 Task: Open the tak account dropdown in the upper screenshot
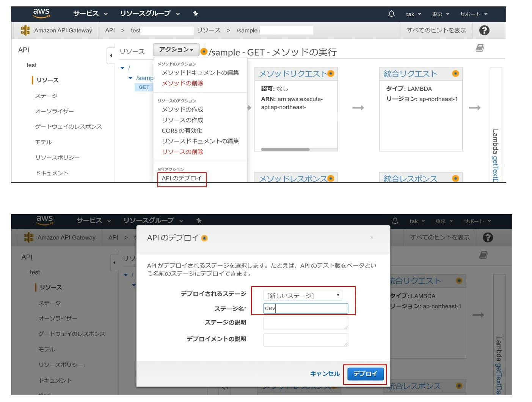point(414,14)
